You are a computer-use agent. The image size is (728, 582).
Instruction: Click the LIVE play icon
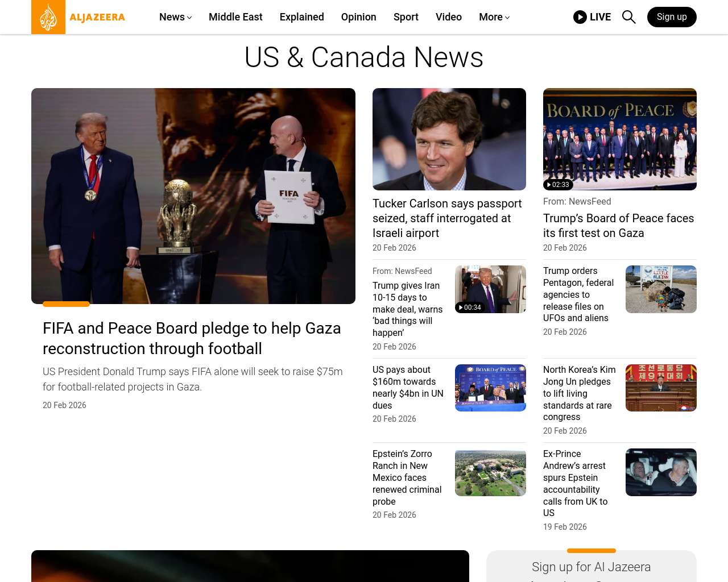580,17
